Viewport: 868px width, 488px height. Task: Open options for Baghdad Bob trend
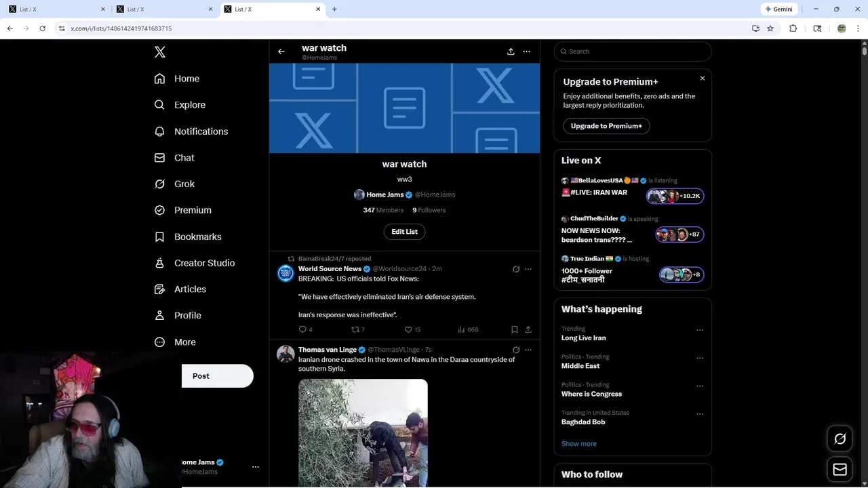(x=700, y=414)
